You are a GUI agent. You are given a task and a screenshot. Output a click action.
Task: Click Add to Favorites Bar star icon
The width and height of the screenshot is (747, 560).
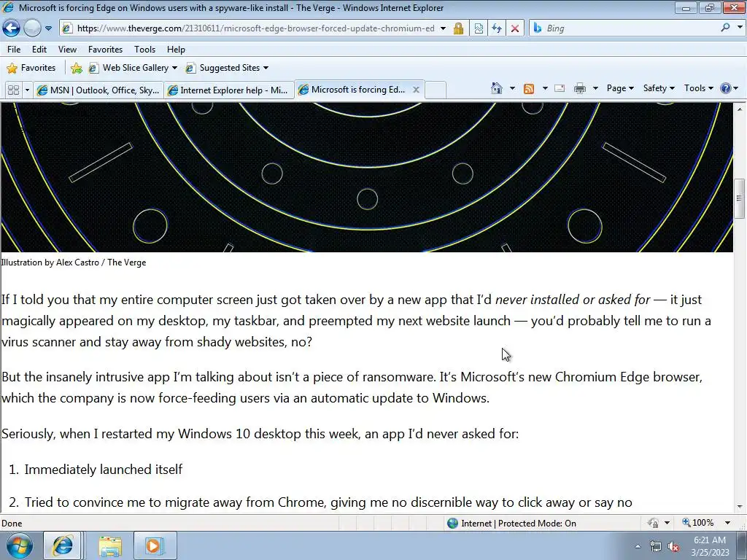coord(76,68)
